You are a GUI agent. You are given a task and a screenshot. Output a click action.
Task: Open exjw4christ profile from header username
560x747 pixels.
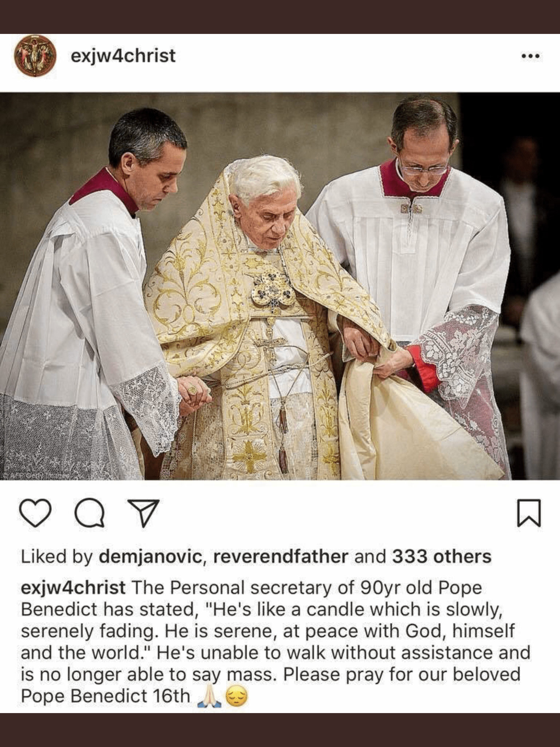coord(123,56)
